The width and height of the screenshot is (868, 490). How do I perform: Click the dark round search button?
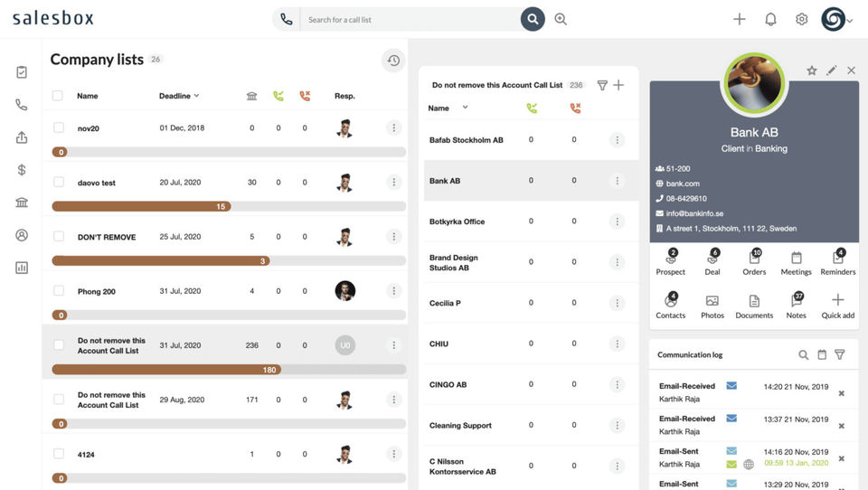[x=533, y=19]
